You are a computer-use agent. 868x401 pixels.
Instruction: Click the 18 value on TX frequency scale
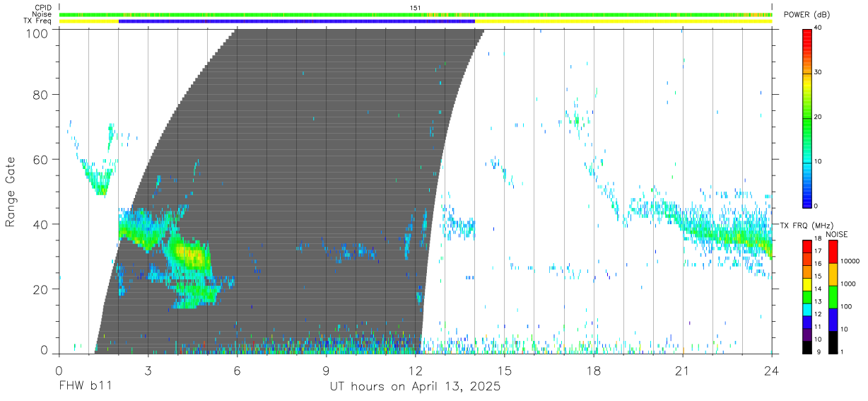tap(818, 240)
